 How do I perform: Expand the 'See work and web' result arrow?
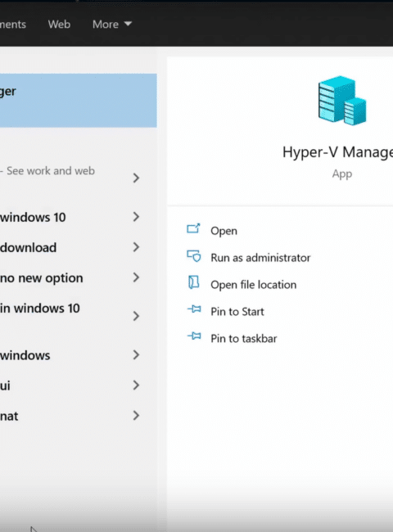click(136, 178)
